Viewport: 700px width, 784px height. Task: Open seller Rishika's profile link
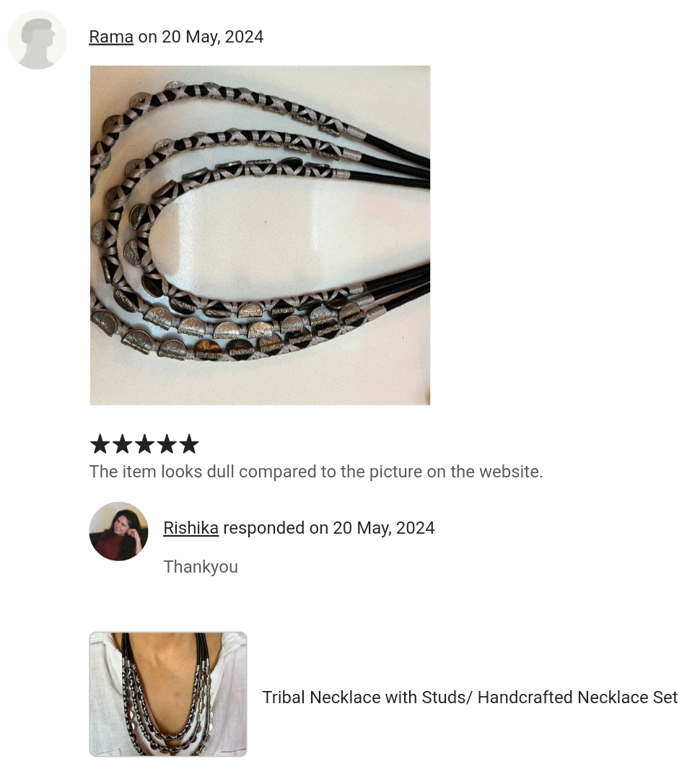[x=191, y=527]
